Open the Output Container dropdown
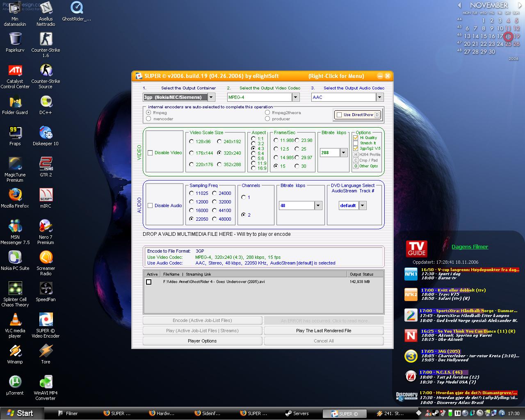 (x=211, y=97)
